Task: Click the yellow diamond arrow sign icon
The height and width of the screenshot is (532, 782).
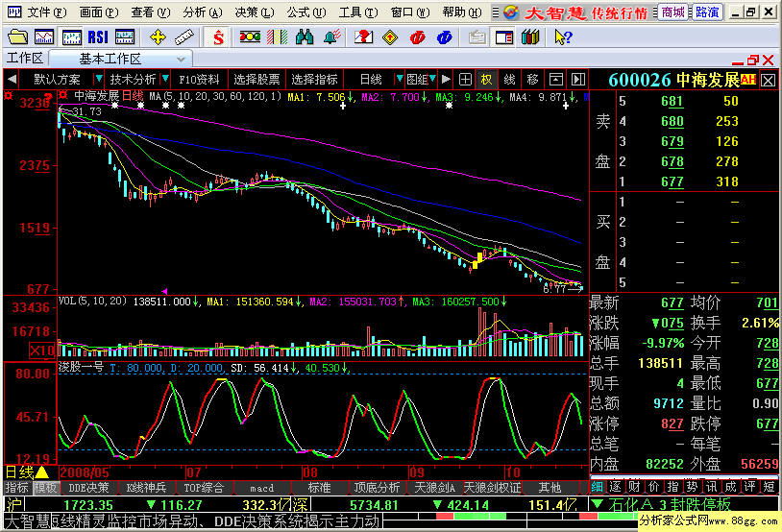Action: pyautogui.click(x=390, y=37)
